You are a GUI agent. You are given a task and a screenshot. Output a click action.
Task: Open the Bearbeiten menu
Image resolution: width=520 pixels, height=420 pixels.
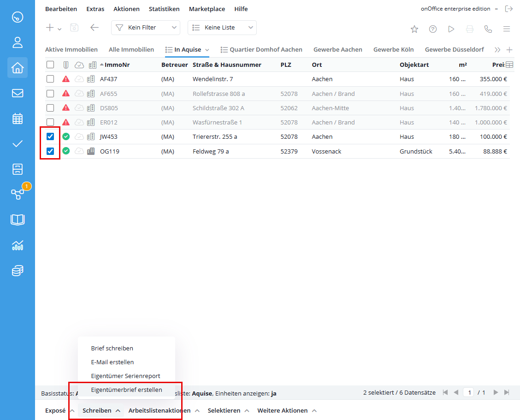click(x=61, y=9)
